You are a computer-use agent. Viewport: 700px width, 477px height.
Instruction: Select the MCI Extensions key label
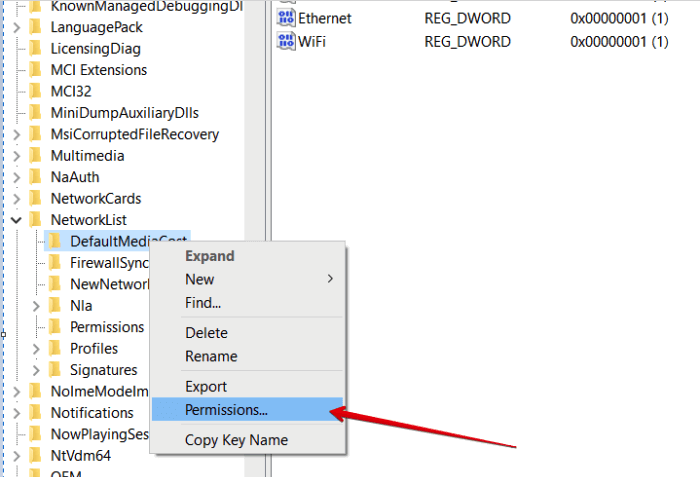[99, 70]
